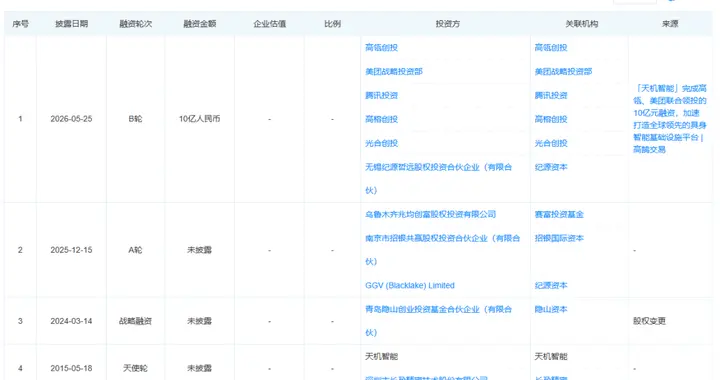
Task: Click the 序号 column header
Action: [x=20, y=24]
